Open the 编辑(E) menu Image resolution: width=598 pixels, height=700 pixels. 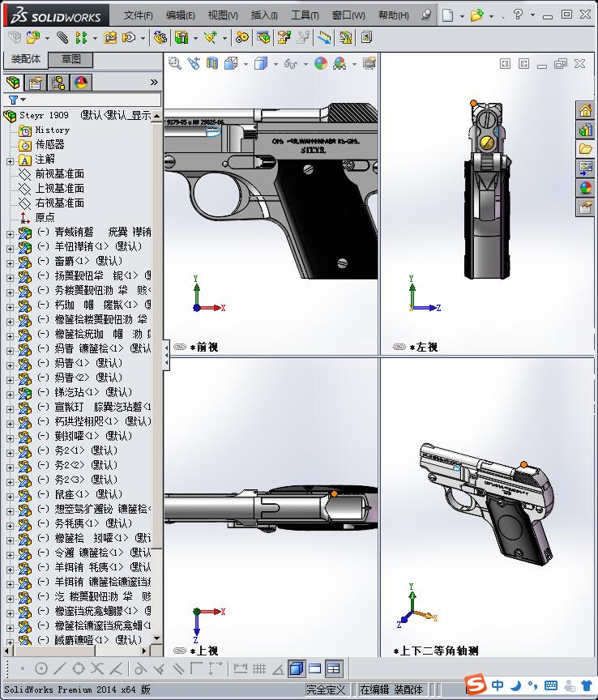click(180, 15)
